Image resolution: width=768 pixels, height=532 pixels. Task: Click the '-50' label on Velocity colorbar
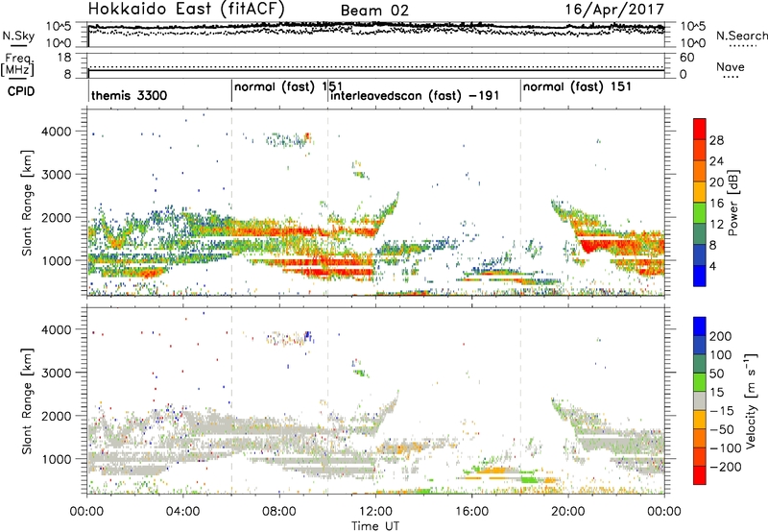click(x=722, y=429)
